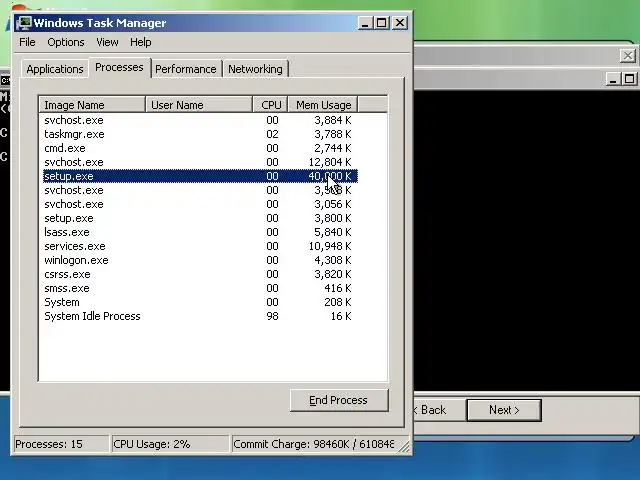Maximize the Windows Task Manager window
This screenshot has height=480, width=640.
382,22
